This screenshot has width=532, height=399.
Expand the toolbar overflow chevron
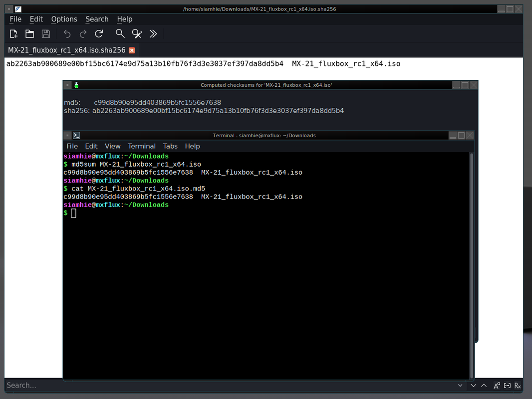click(153, 34)
